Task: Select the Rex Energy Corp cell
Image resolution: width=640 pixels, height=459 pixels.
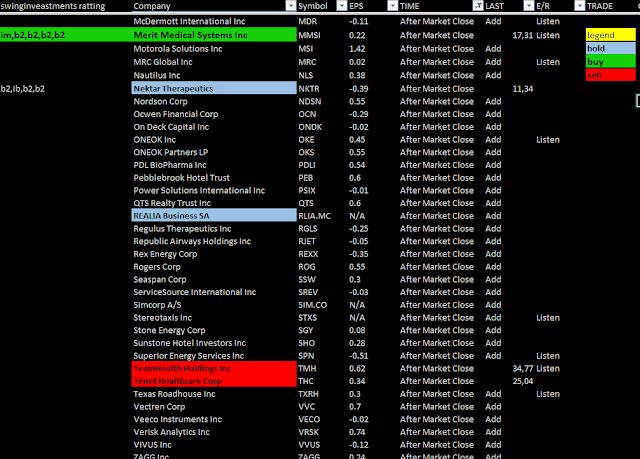Action: [165, 254]
